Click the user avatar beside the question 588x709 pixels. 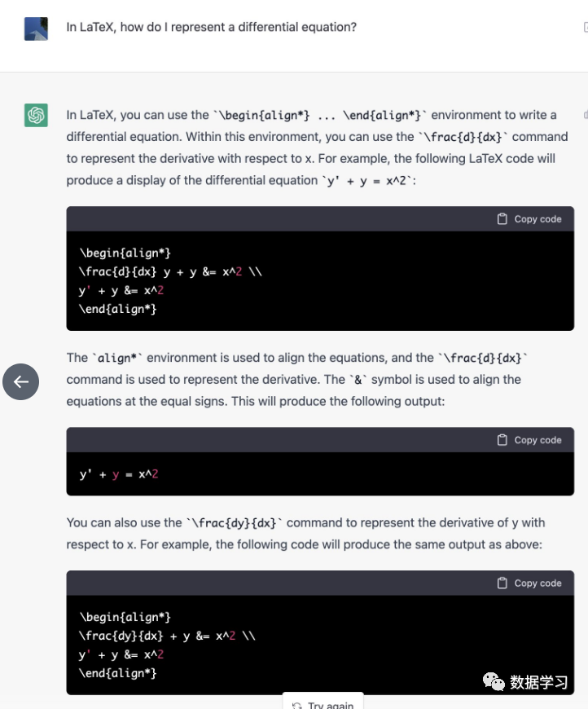coord(36,28)
